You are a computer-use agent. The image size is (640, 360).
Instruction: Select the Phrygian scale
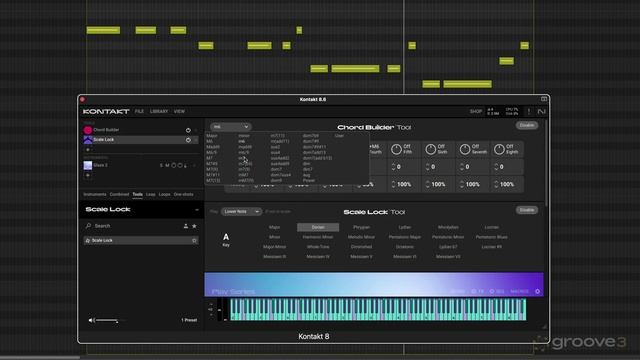[361, 227]
